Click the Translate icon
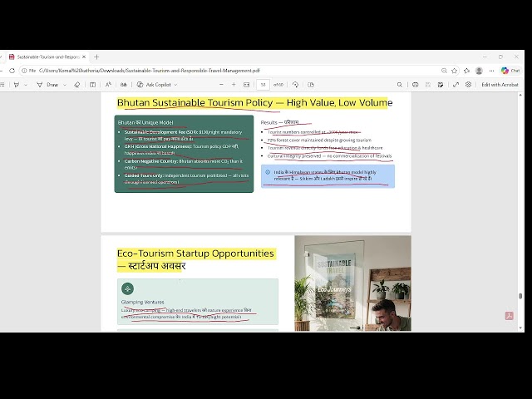Image resolution: width=532 pixels, height=399 pixels. 124,85
